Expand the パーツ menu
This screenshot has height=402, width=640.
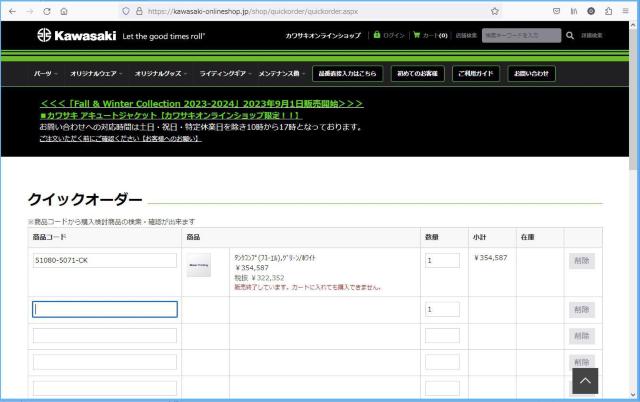[45, 73]
